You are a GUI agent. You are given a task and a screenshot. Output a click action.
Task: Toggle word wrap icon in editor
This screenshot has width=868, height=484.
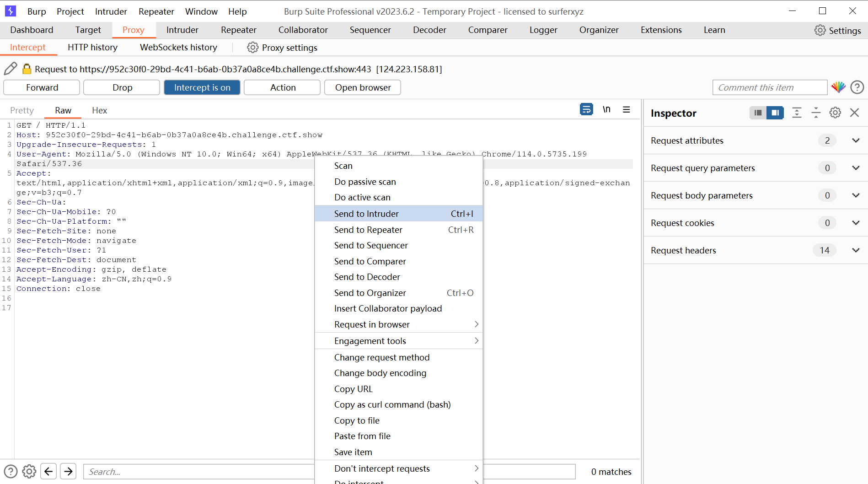[x=586, y=109]
